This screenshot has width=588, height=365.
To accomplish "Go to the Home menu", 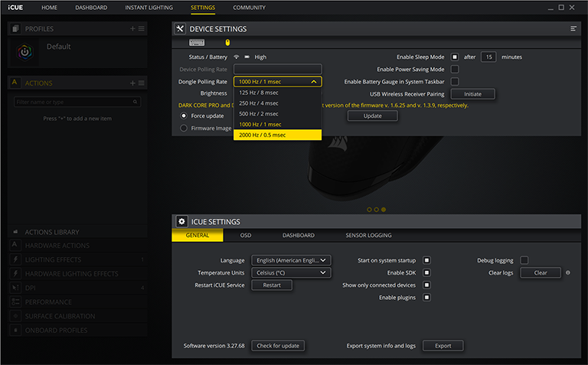I will point(49,8).
